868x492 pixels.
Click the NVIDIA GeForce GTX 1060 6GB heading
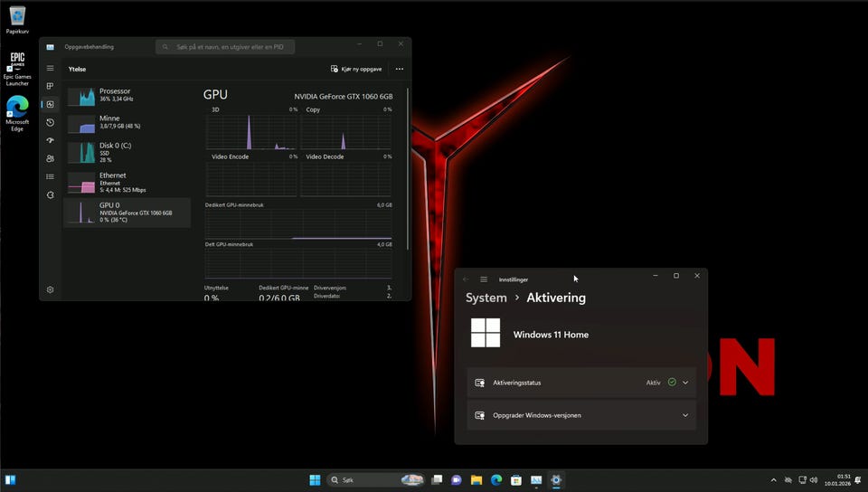(344, 96)
